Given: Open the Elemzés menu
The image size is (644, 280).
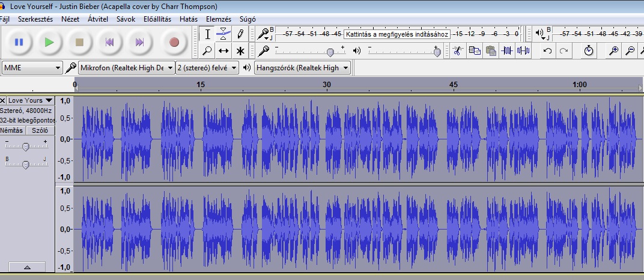Looking at the screenshot, I should click(219, 19).
